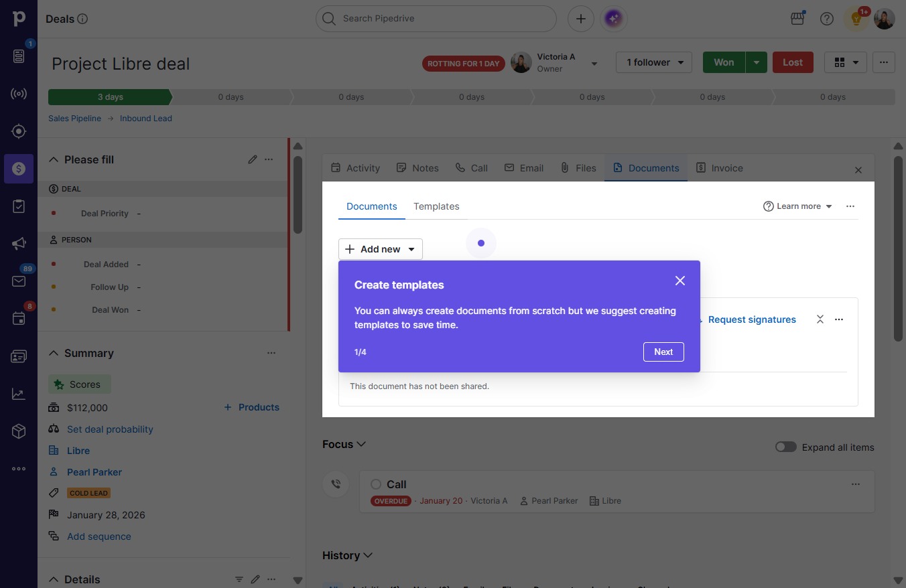Screen dimensions: 906x588
Task: Filter the Details section fields
Action: click(x=239, y=579)
